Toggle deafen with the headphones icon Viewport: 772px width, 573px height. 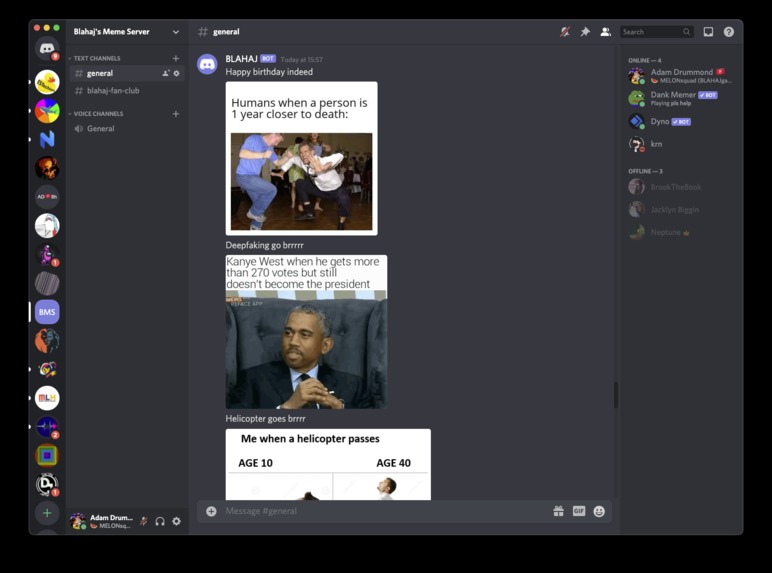[160, 521]
